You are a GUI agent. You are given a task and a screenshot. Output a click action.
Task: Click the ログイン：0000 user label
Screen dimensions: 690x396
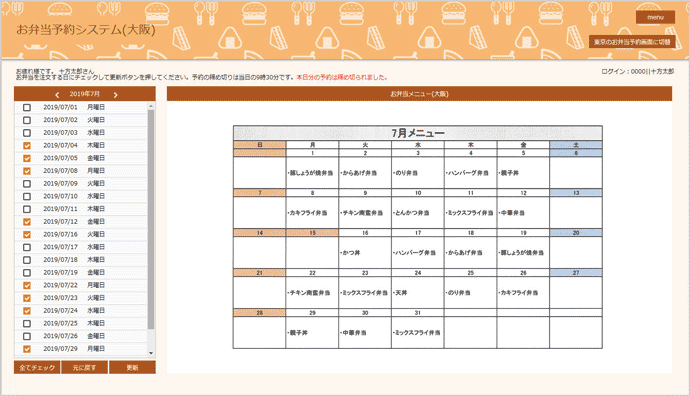tap(637, 71)
